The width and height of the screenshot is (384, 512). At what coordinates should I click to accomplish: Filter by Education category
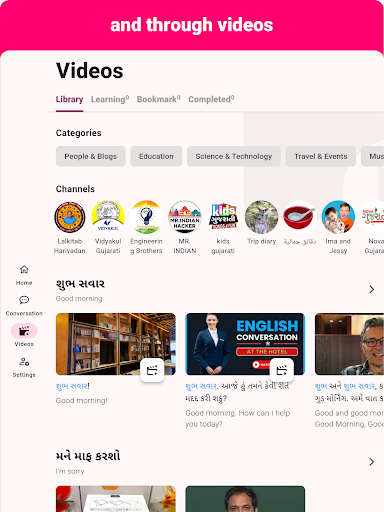point(156,156)
